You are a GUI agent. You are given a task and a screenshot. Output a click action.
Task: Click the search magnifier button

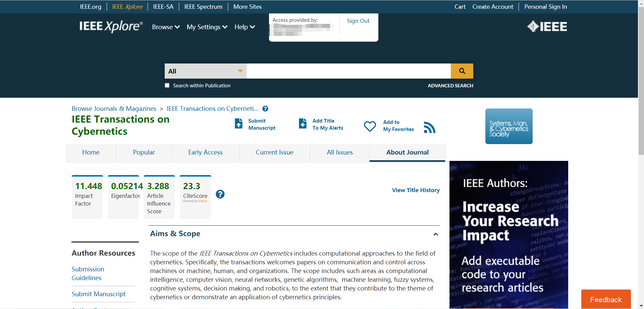pos(462,71)
